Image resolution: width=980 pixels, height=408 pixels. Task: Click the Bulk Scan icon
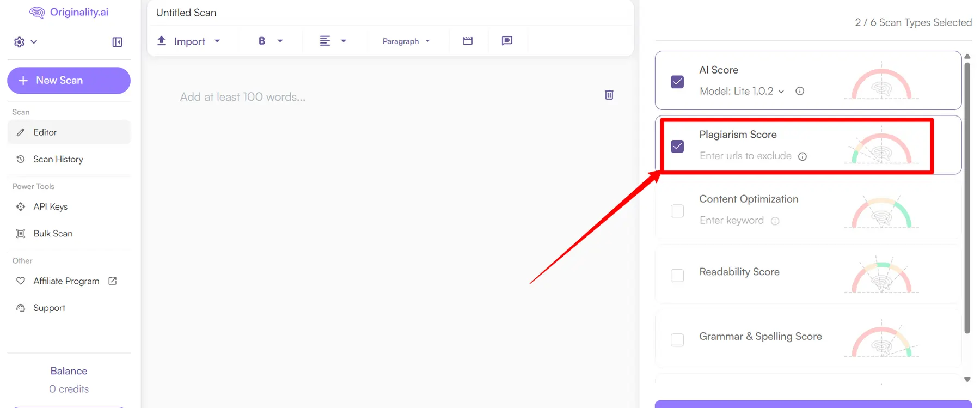click(21, 233)
